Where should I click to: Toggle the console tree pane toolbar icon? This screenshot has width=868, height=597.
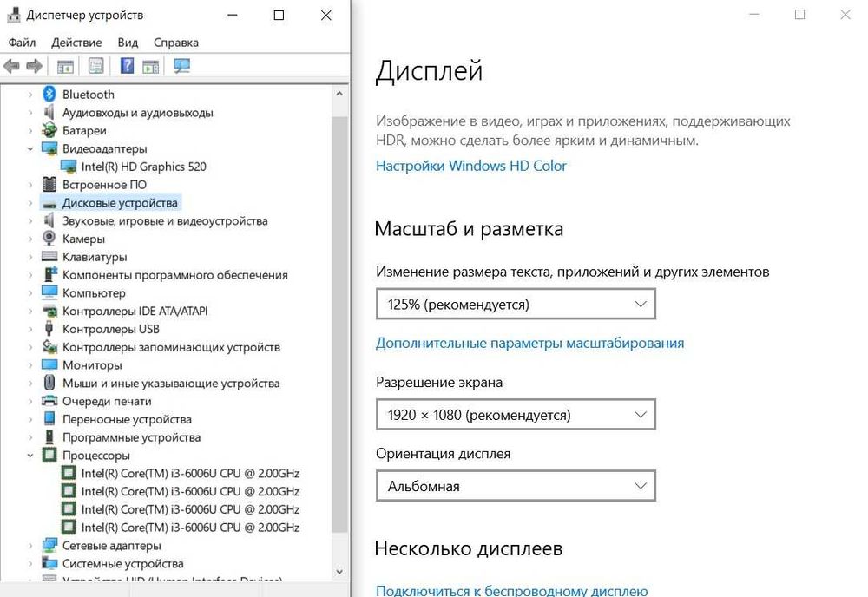(65, 67)
